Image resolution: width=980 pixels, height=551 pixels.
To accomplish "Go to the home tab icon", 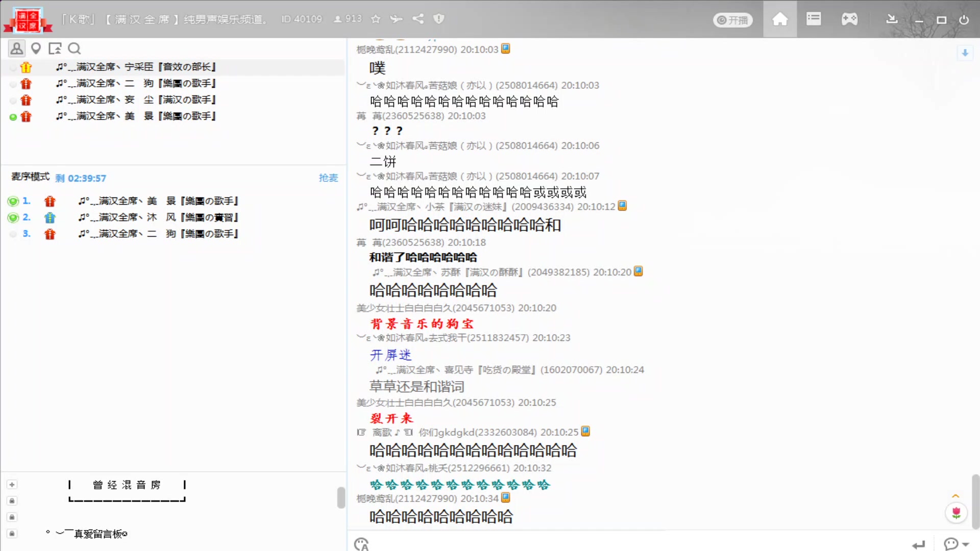I will point(780,19).
